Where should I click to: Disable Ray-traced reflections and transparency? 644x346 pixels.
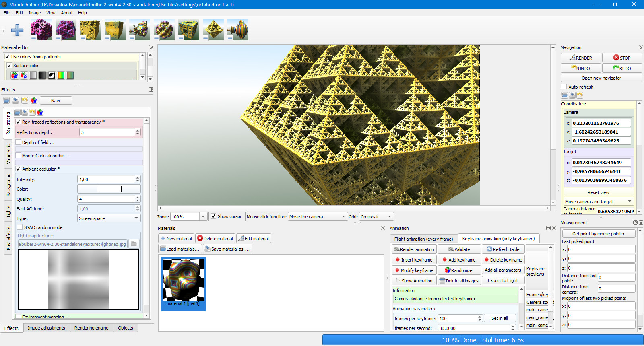[18, 122]
